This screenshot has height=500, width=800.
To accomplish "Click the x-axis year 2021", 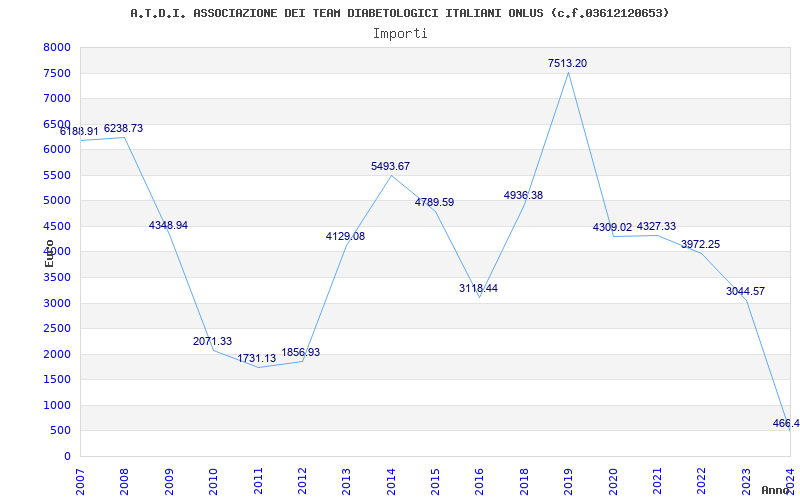I will tap(657, 482).
